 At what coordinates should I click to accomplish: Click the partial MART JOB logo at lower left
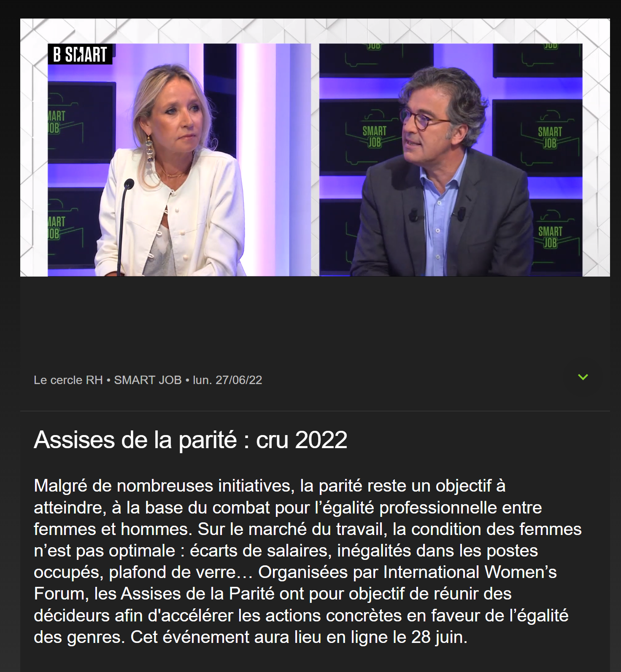pyautogui.click(x=57, y=228)
